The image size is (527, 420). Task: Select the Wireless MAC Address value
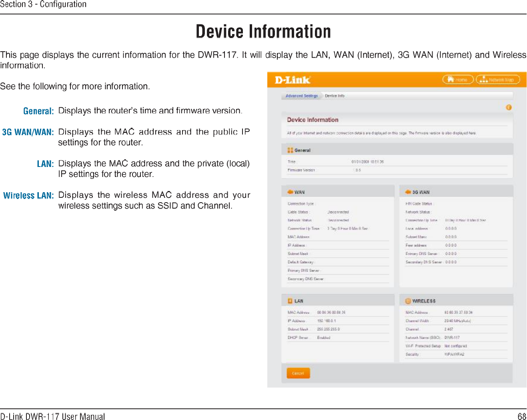point(459,313)
